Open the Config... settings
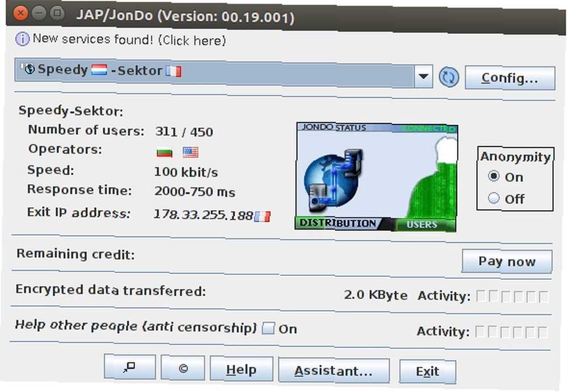 point(510,78)
